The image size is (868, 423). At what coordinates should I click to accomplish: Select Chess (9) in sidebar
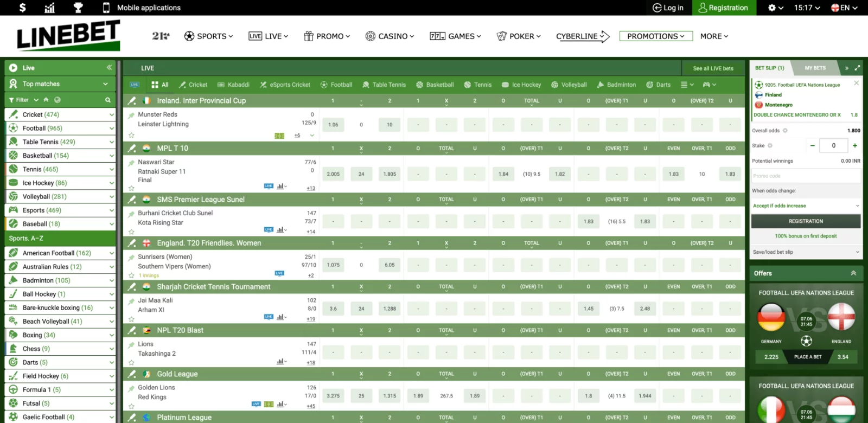point(60,349)
